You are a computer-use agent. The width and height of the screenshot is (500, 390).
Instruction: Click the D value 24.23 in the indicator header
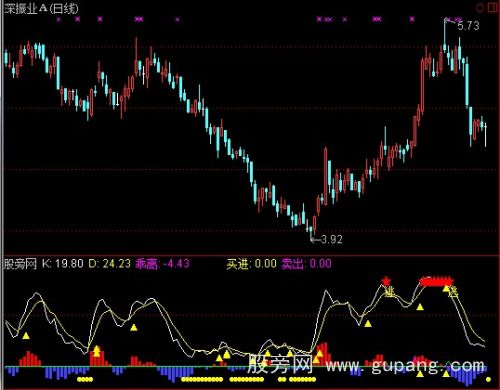110,264
